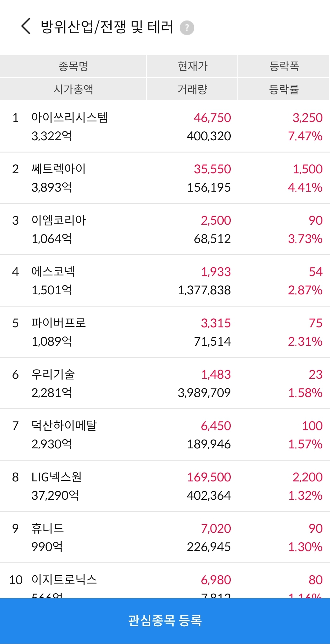Image resolution: width=330 pixels, height=644 pixels.
Task: Open 휴니드 stock entry
Action: [165, 537]
